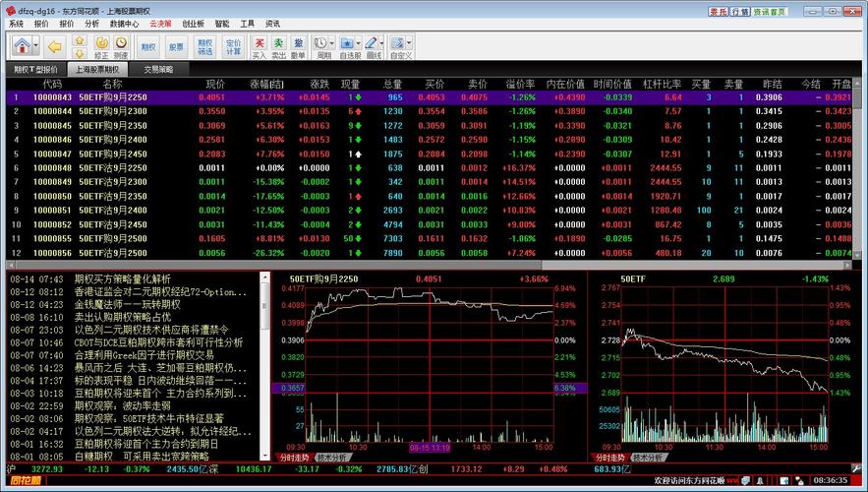
Task: Click the 画线 draw line pencil icon
Action: (372, 43)
